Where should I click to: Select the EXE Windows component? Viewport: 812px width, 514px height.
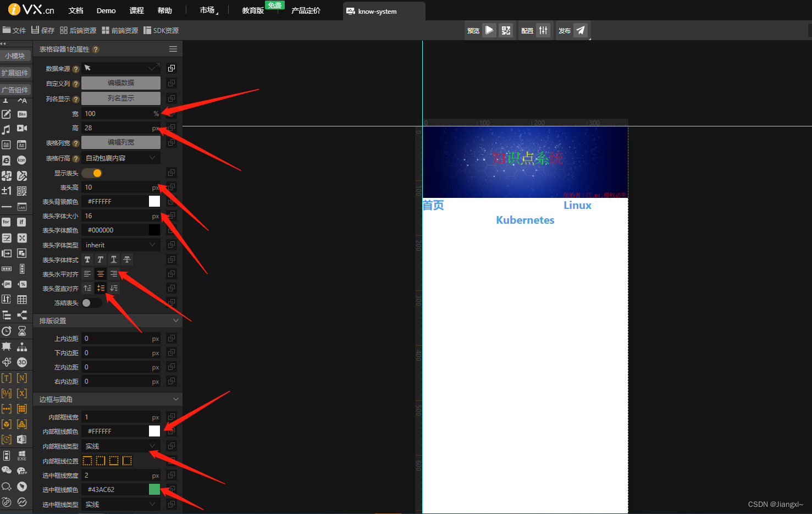[x=22, y=455]
